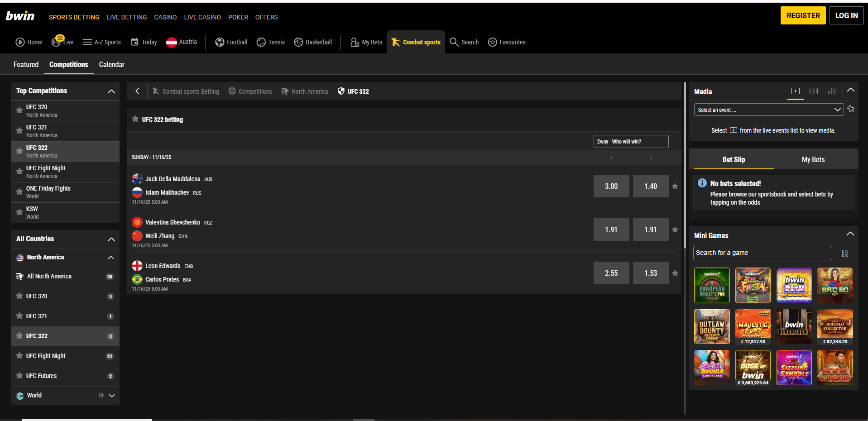The image size is (868, 421).
Task: Click the bwin logo
Action: click(x=20, y=16)
